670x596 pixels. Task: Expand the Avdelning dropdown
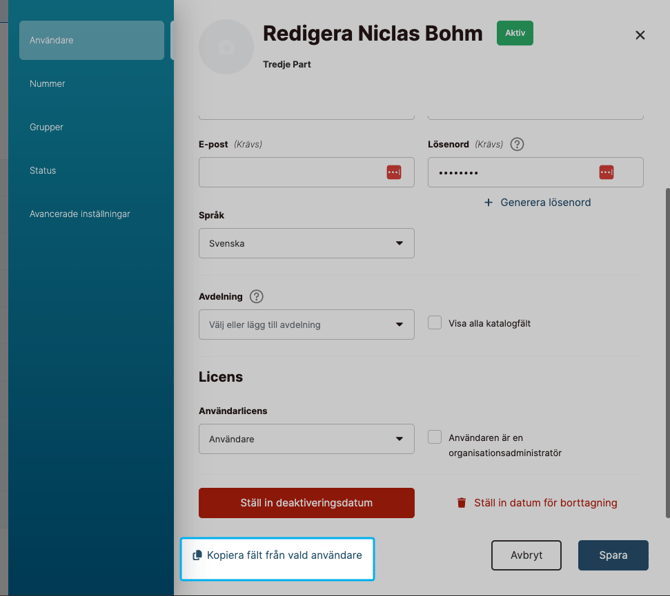(x=306, y=325)
